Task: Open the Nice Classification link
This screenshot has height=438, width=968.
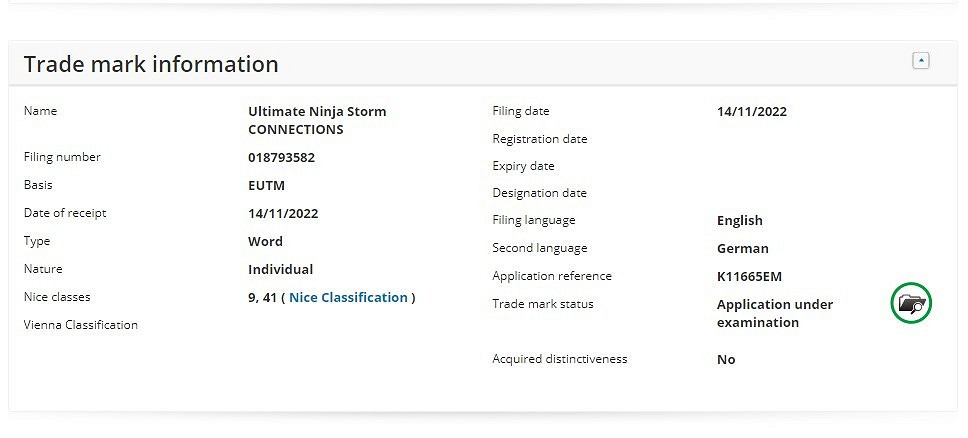Action: click(x=348, y=297)
